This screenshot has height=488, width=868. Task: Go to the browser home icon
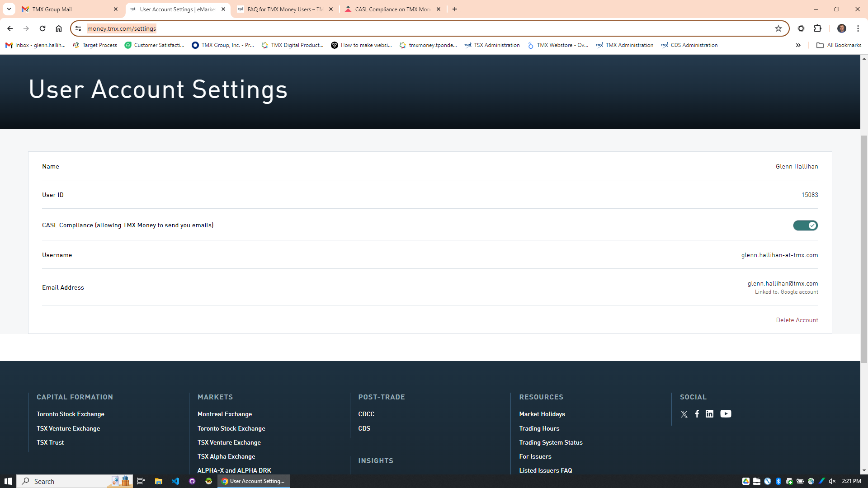[x=59, y=28]
